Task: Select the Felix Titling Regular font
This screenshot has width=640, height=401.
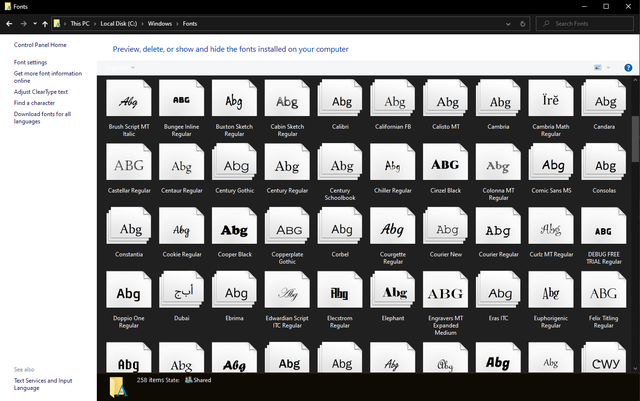Action: click(x=604, y=290)
